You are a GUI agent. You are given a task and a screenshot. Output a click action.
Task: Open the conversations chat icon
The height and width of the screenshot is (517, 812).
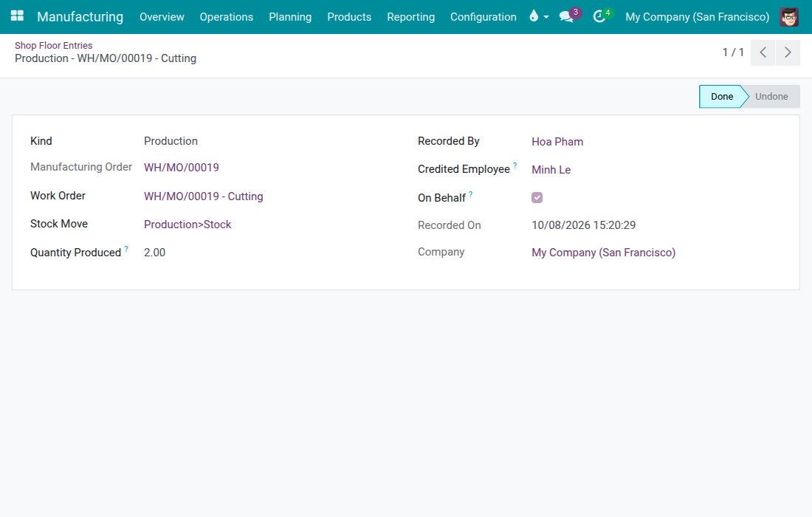(x=566, y=17)
